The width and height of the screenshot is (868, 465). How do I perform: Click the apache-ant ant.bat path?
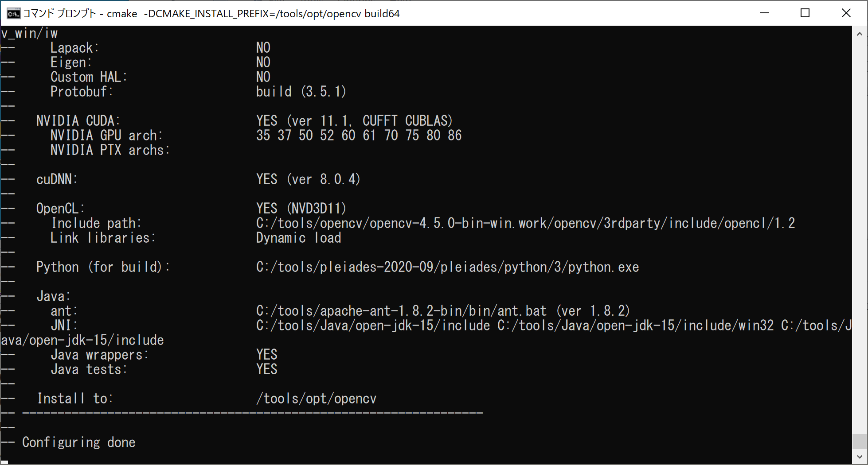[401, 311]
